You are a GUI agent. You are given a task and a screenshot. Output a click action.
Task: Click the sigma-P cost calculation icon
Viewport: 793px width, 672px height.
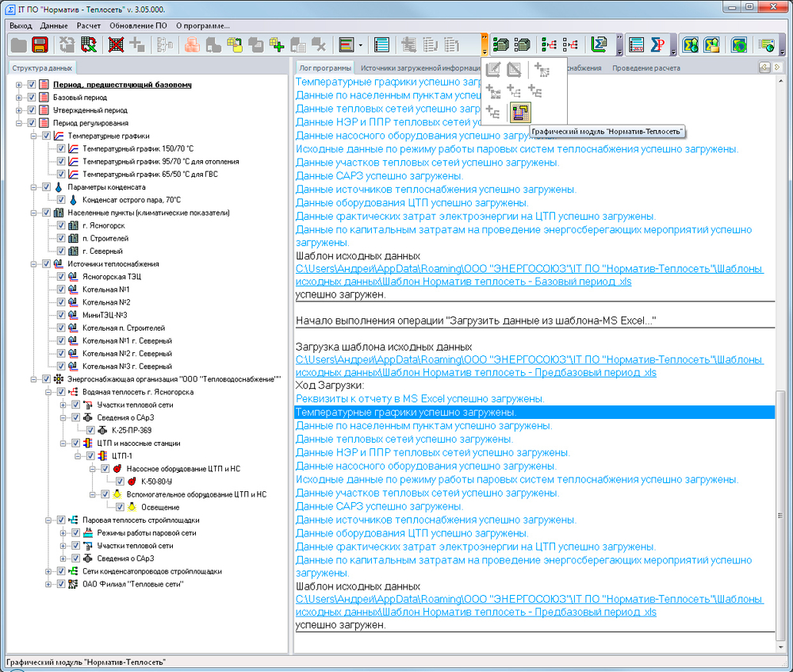click(657, 44)
